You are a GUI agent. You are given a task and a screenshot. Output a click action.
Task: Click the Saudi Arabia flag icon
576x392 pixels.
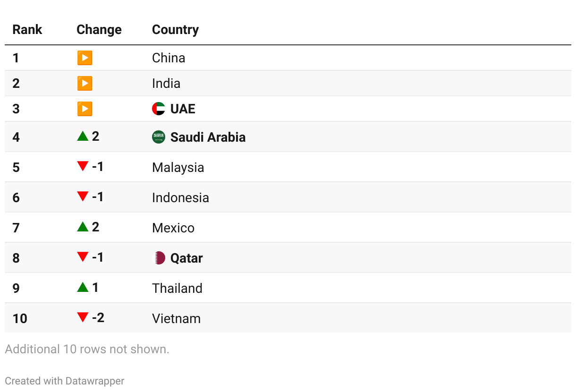(x=159, y=137)
